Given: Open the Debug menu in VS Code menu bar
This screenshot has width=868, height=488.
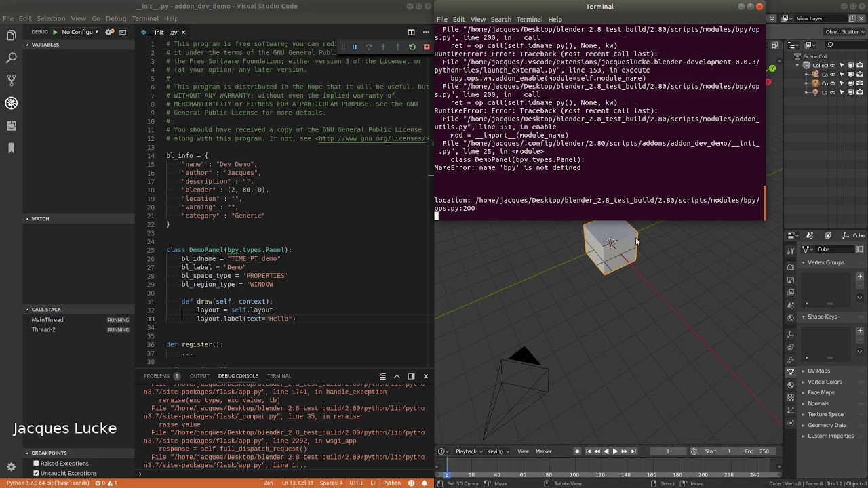Looking at the screenshot, I should coord(116,18).
